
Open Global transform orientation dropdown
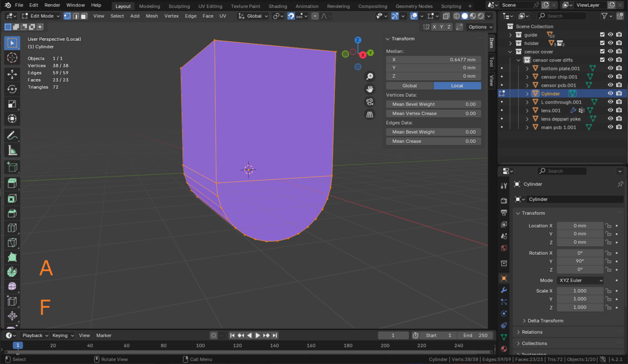point(253,16)
